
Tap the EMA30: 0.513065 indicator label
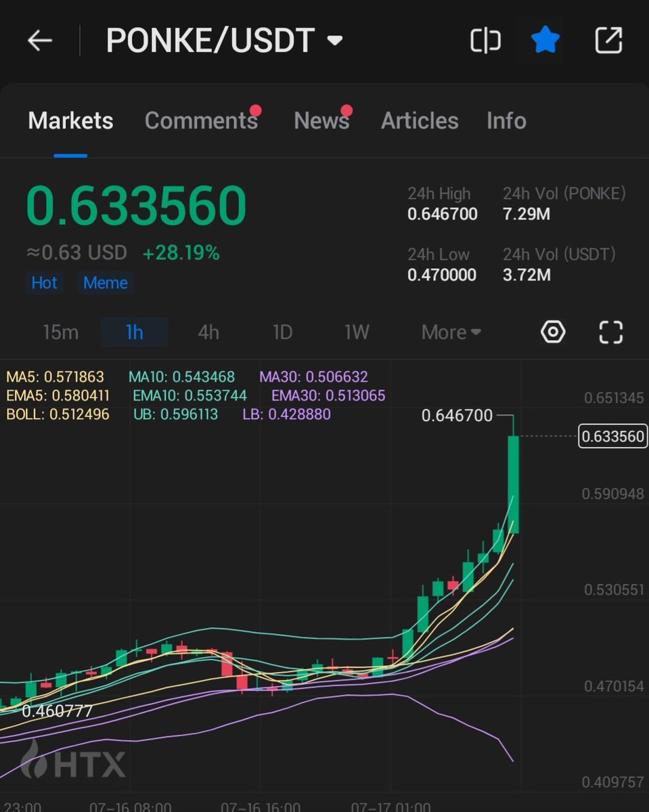click(x=328, y=395)
